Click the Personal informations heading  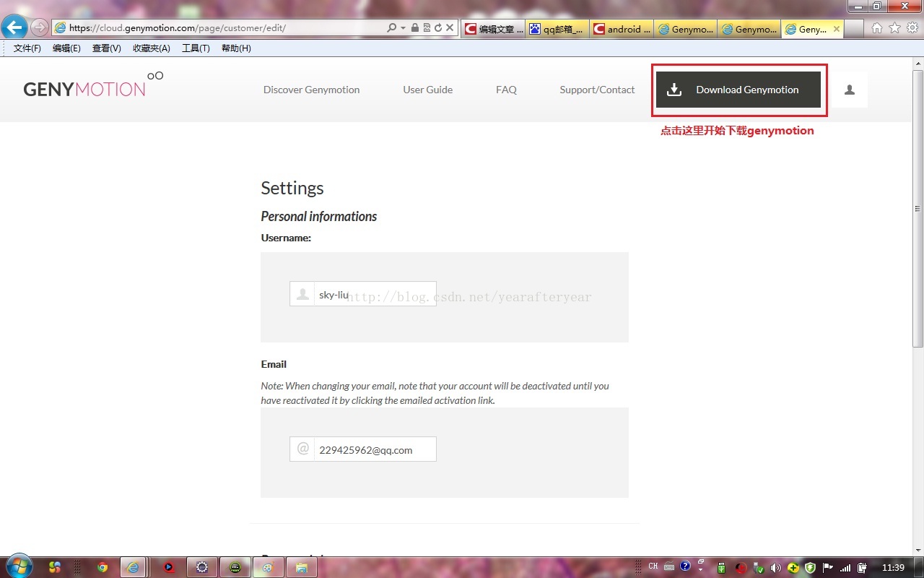tap(318, 216)
